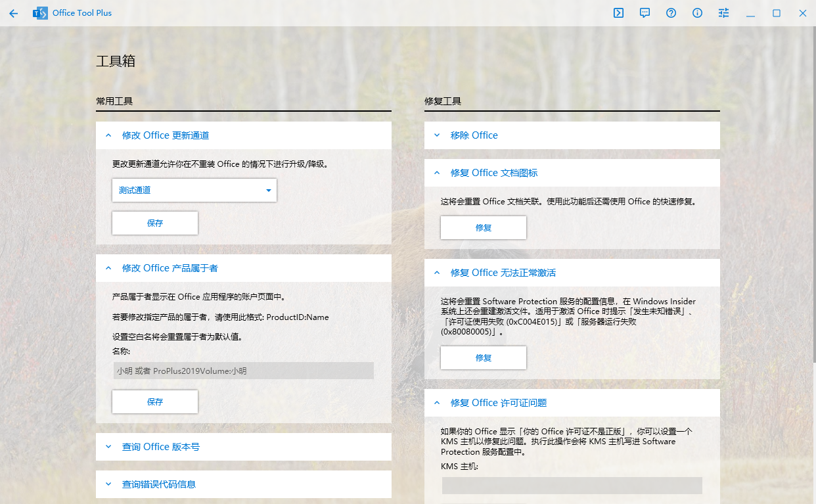Save the update channel setting
The height and width of the screenshot is (504, 816).
(155, 223)
